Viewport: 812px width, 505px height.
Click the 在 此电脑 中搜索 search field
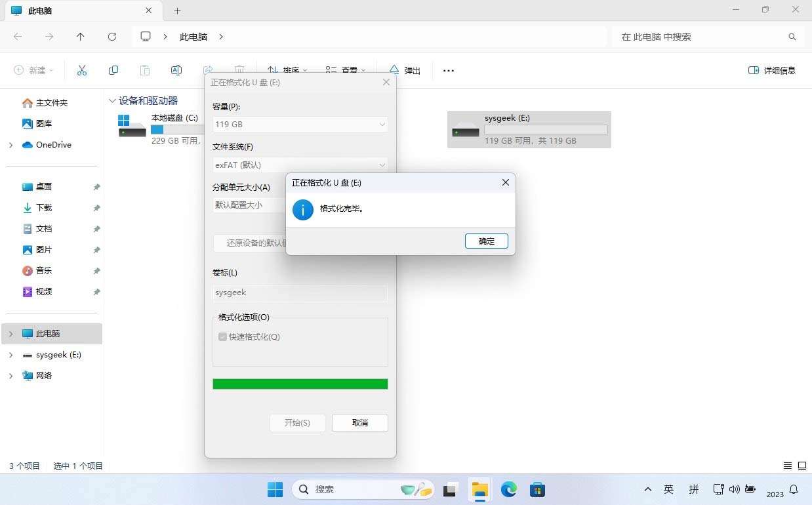point(702,37)
